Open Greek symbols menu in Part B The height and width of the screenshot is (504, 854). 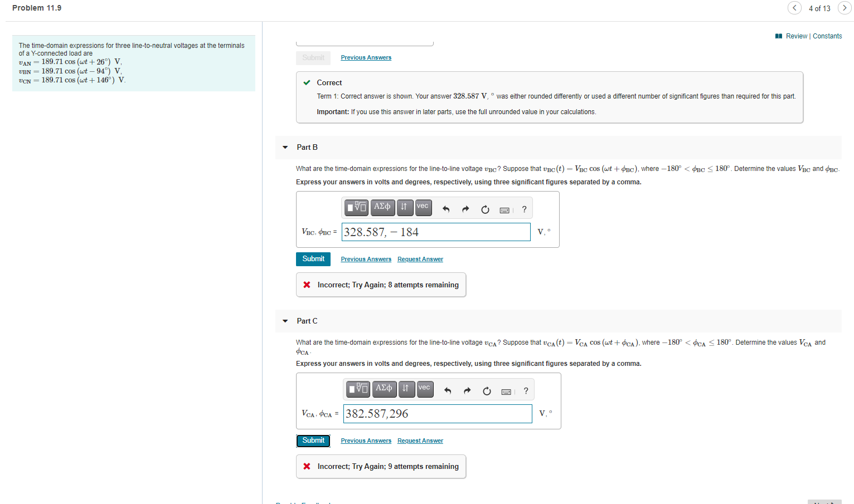pyautogui.click(x=382, y=207)
